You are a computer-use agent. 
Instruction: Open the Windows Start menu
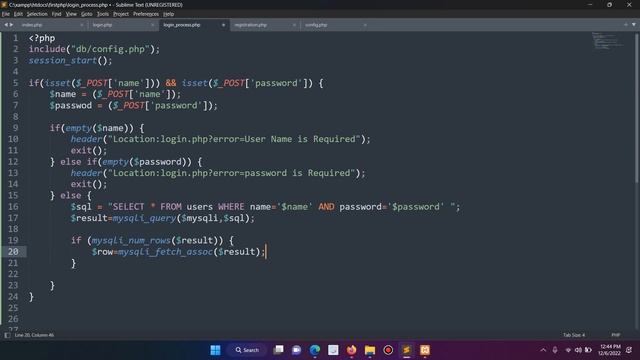[x=216, y=350]
